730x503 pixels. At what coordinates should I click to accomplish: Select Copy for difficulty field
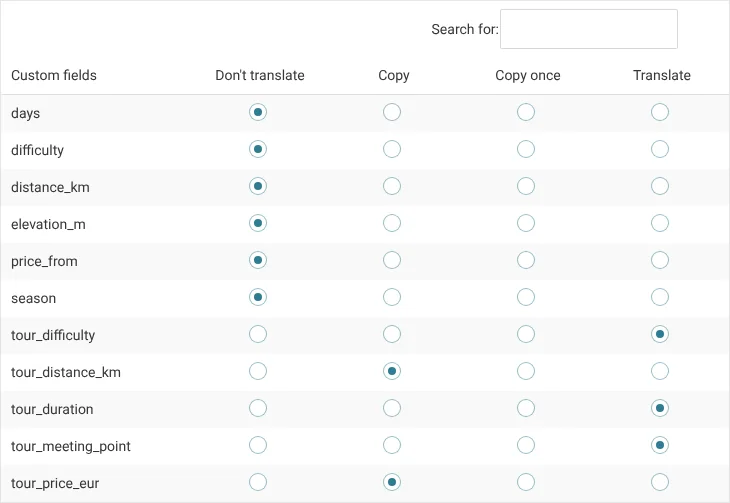click(392, 149)
